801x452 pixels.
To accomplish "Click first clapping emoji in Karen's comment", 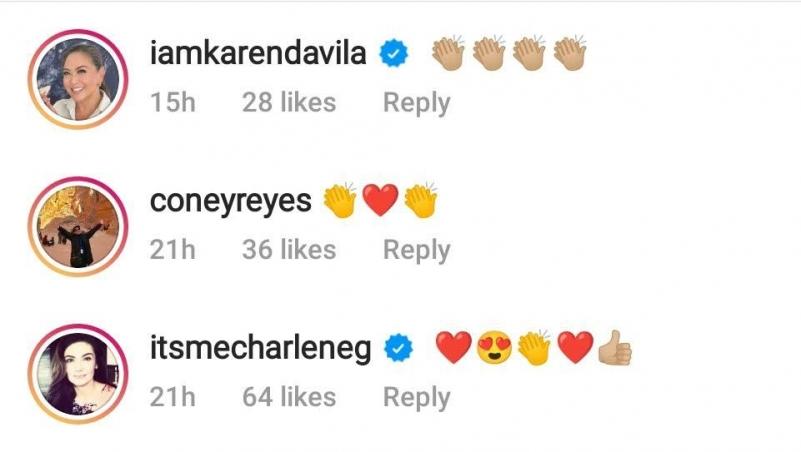I will tap(448, 53).
